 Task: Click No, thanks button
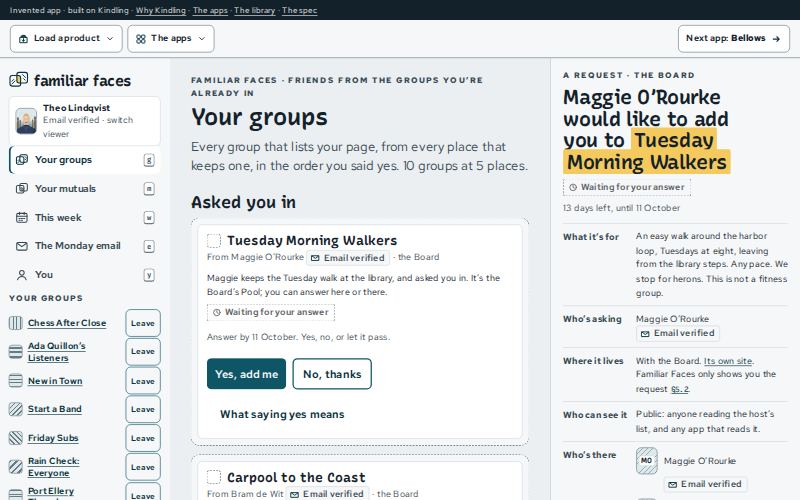pyautogui.click(x=332, y=374)
